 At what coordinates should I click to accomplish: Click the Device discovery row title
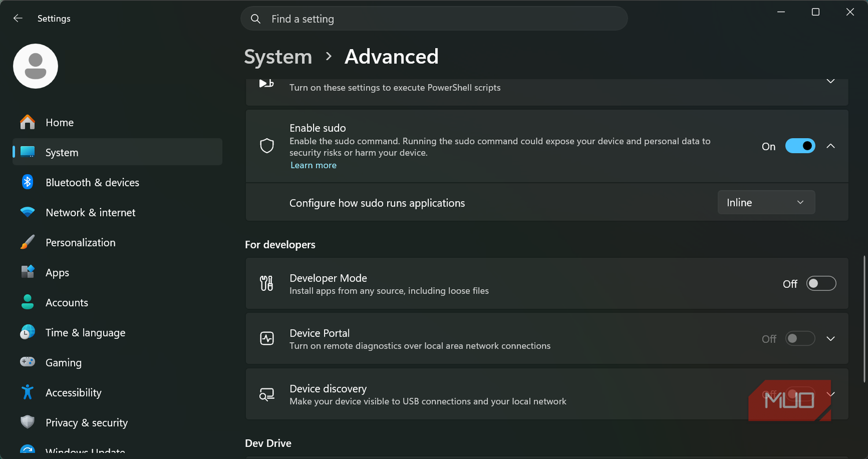[328, 389]
